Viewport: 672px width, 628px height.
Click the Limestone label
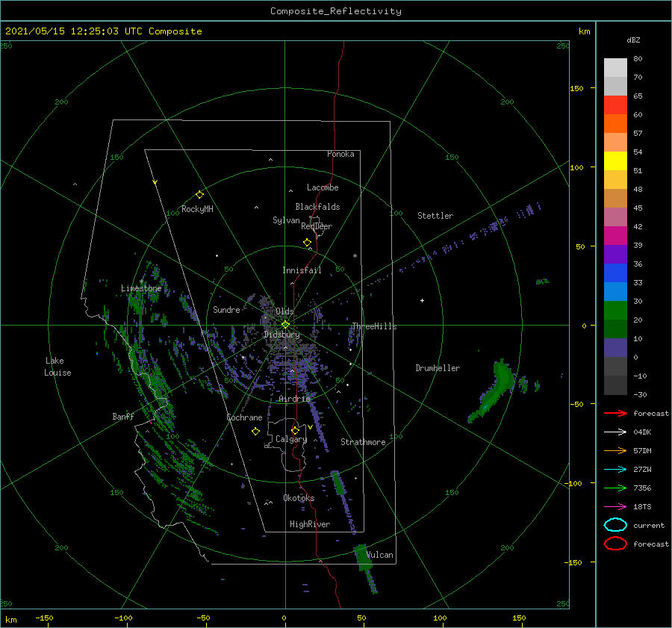pyautogui.click(x=141, y=288)
